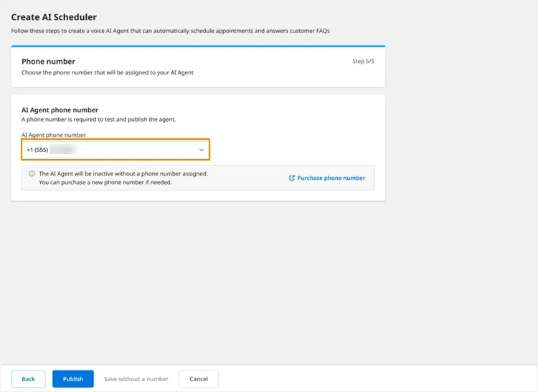
Task: Select the blurred phone number digits
Action: point(63,149)
